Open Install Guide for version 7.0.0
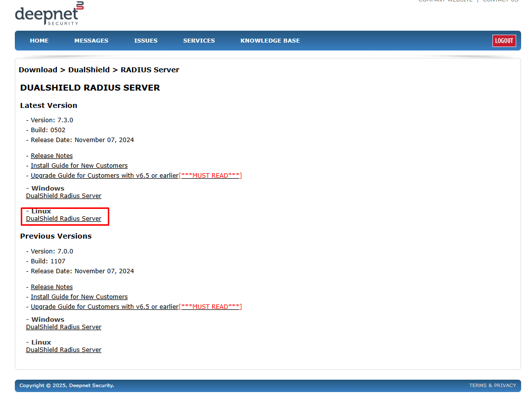 [79, 297]
